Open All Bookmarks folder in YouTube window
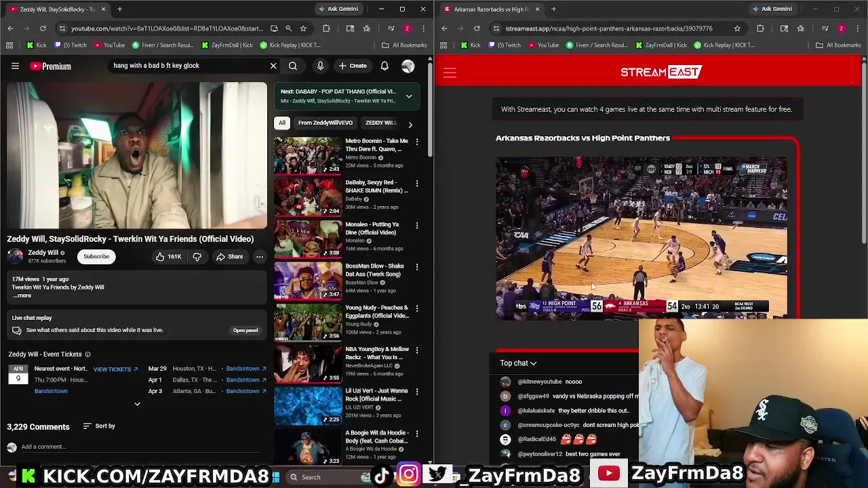Image resolution: width=868 pixels, height=488 pixels. pos(404,45)
